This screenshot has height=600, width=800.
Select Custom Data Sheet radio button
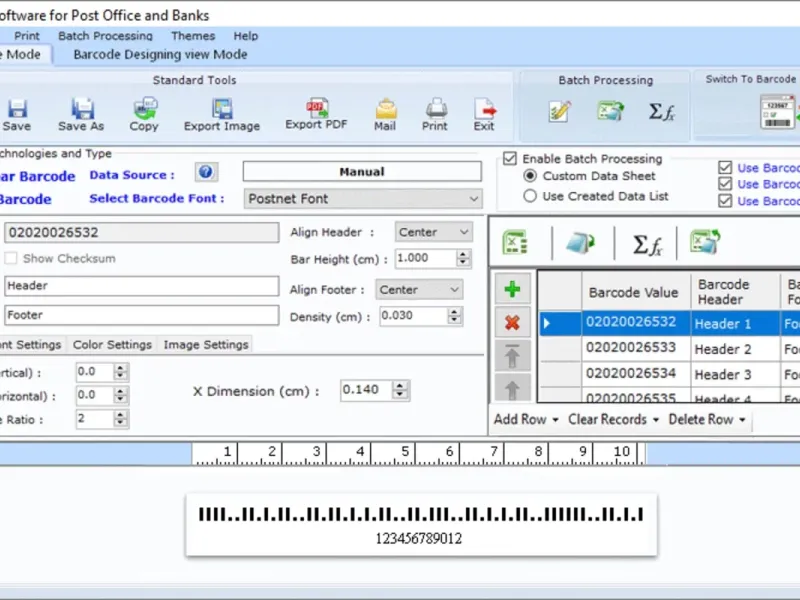530,176
